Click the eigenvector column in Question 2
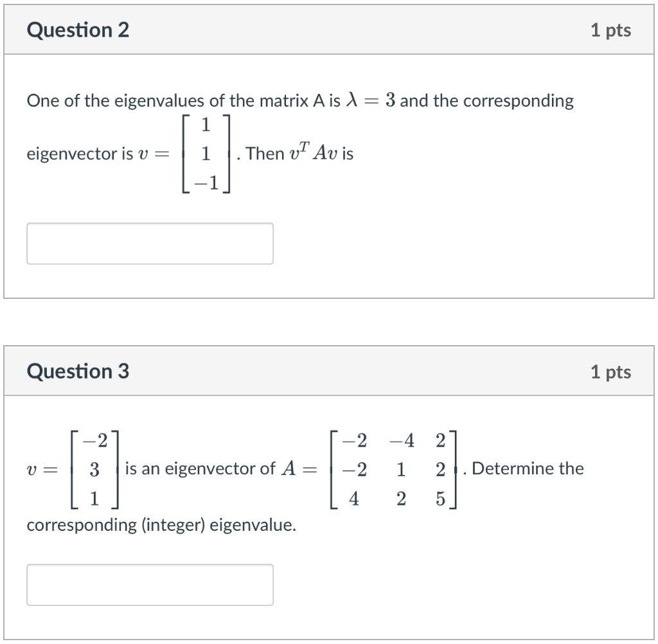Viewport: 658px width, 644px height. (x=206, y=154)
